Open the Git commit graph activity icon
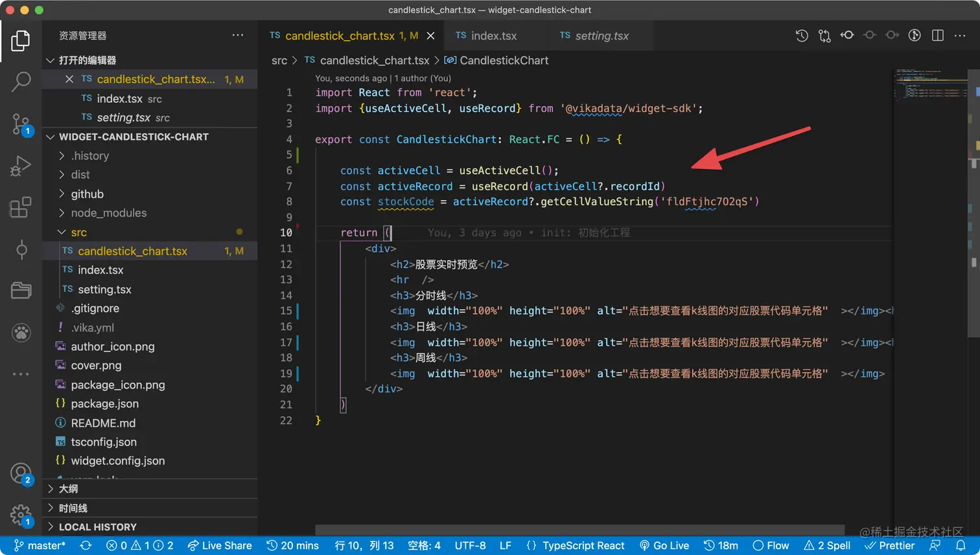Screen dimensions: 980x555 click(x=21, y=249)
